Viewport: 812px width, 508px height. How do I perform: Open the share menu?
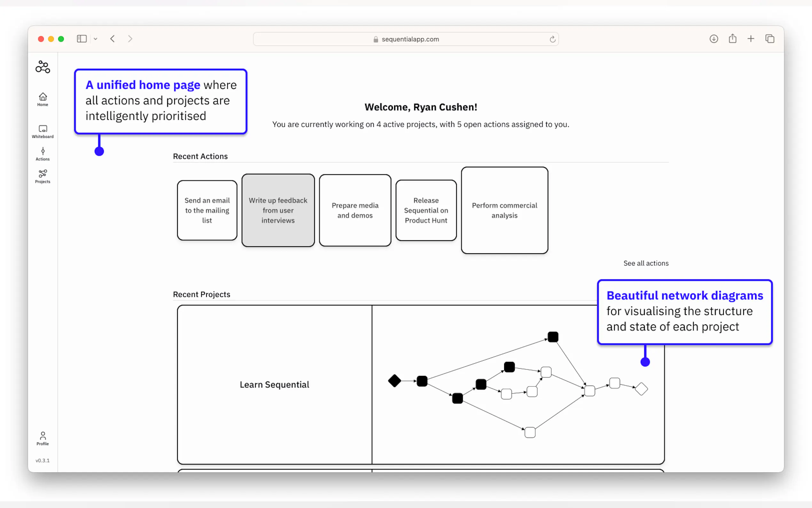pyautogui.click(x=732, y=39)
